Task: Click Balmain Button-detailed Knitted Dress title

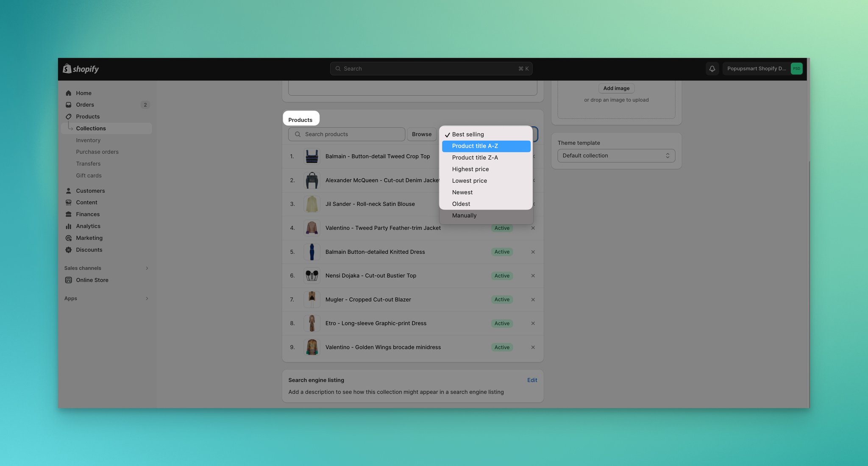Action: [375, 252]
